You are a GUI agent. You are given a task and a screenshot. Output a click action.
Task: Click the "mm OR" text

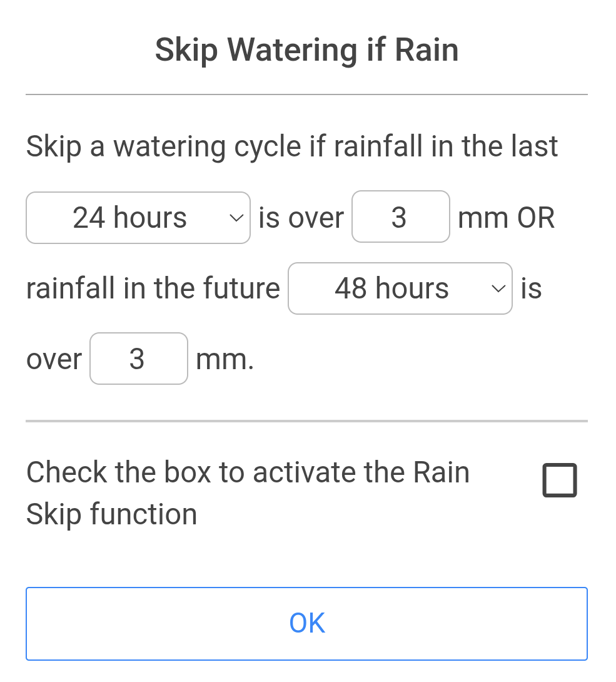[x=506, y=218]
